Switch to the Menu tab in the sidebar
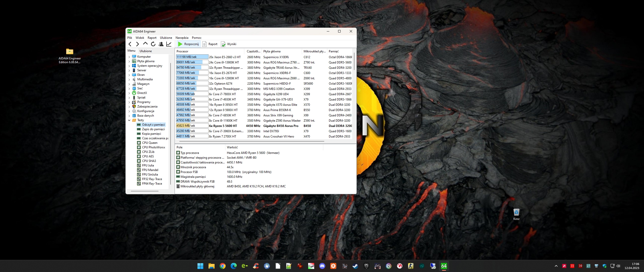 (131, 51)
